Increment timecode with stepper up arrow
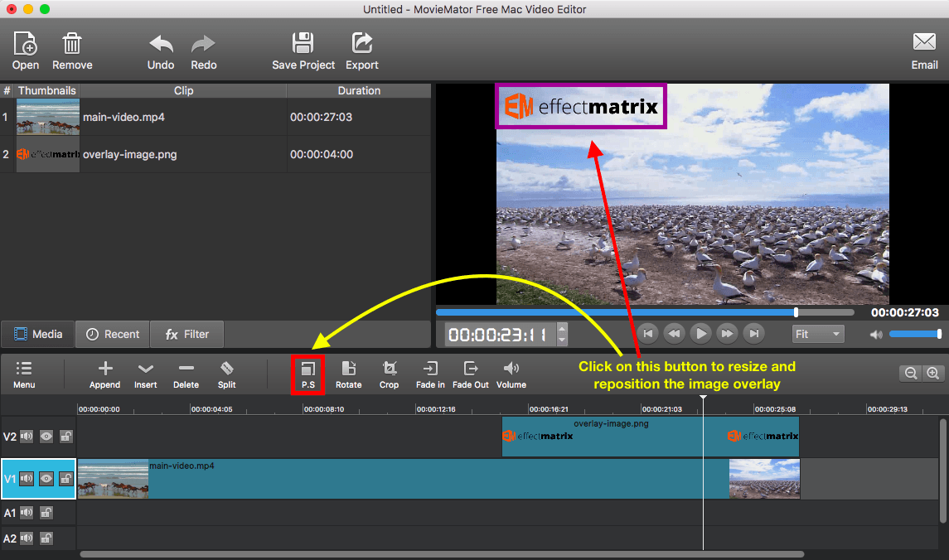The height and width of the screenshot is (560, 949). point(562,329)
